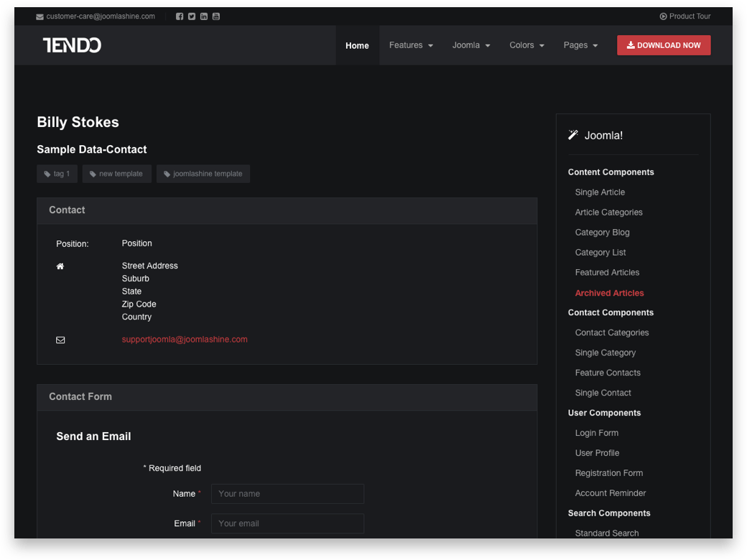Click the download icon in Download Now button
The height and width of the screenshot is (560, 747).
tap(631, 45)
